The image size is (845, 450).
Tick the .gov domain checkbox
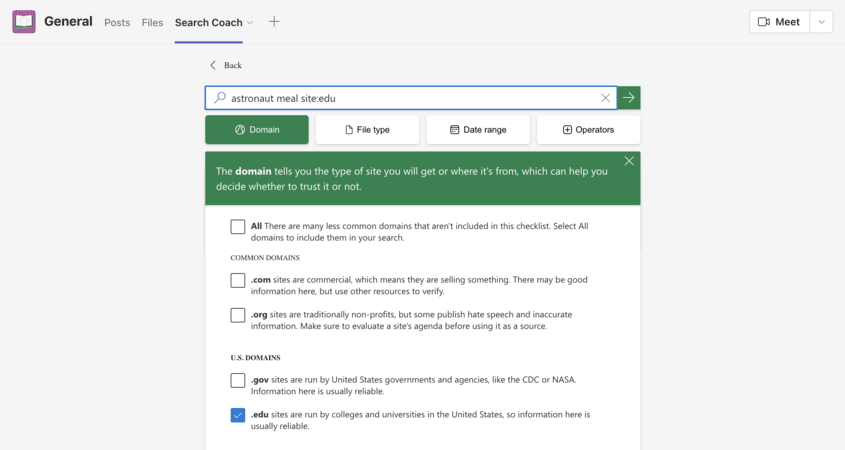click(238, 380)
